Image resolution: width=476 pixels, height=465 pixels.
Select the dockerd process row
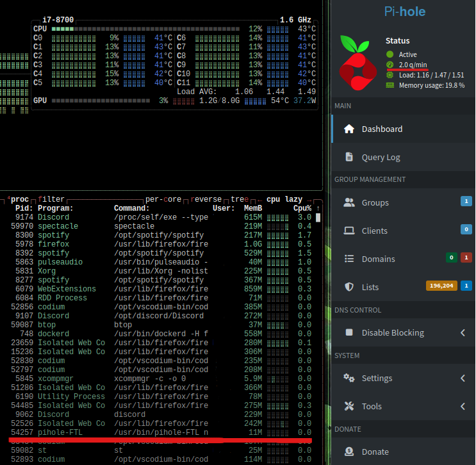pos(161,334)
